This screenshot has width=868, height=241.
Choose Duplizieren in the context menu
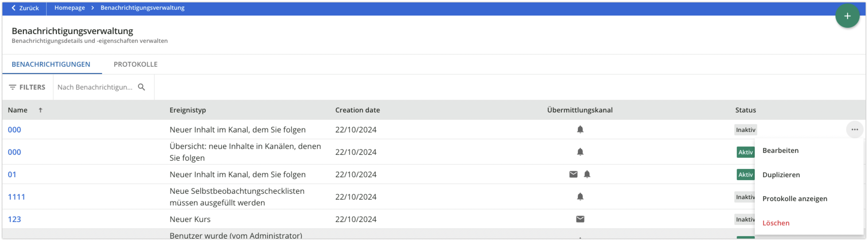click(781, 175)
